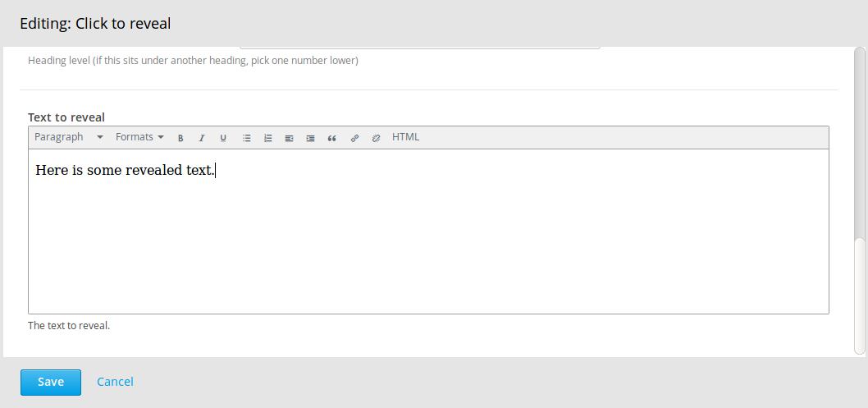Click the vertical scrollbar thumb
This screenshot has width=868, height=408.
tap(859, 296)
